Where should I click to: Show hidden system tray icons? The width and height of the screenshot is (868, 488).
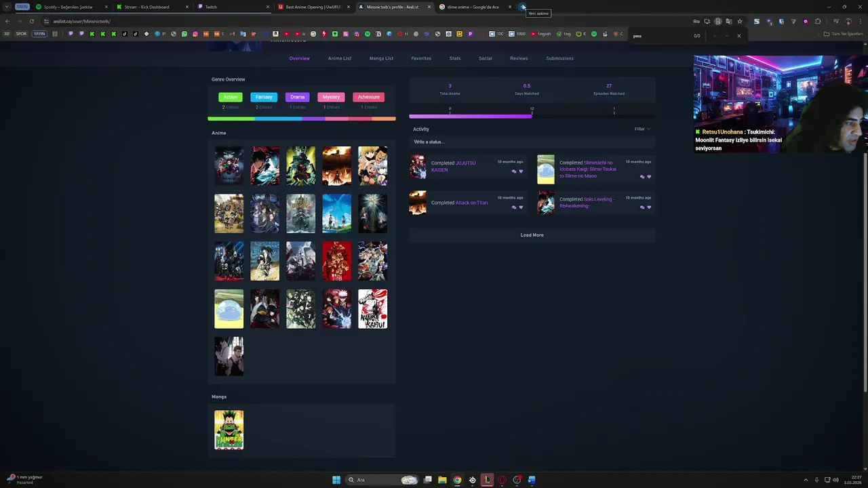[806, 480]
